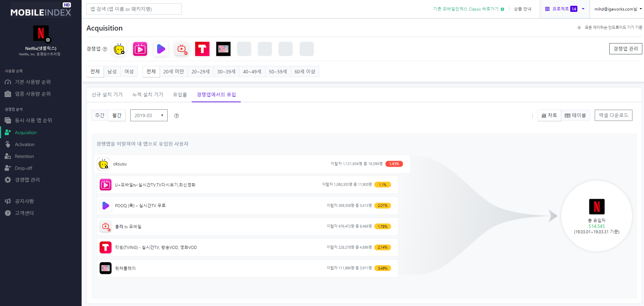644x306 pixels.
Task: Select the POOQ play icon in competitor row
Action: [x=161, y=49]
